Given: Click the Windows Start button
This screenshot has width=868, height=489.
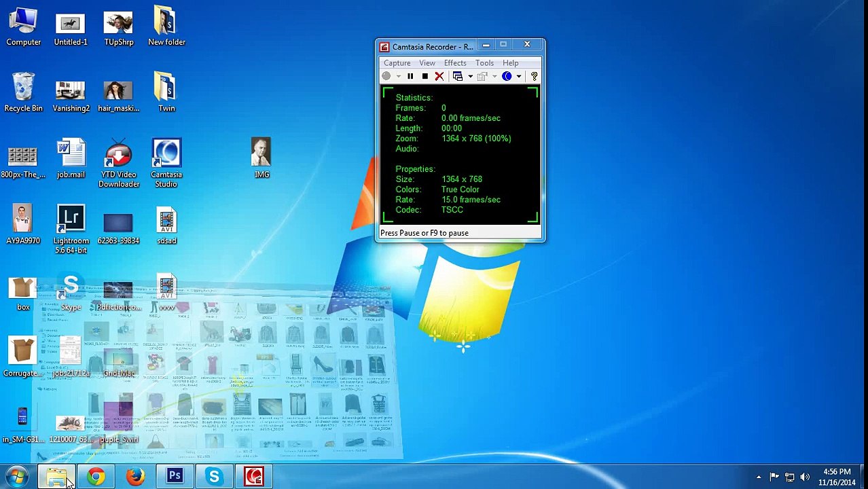Looking at the screenshot, I should (16, 477).
